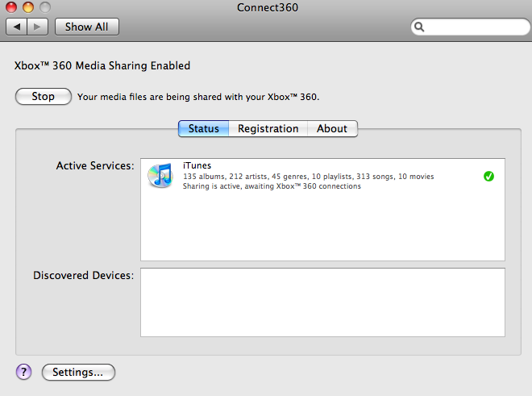Focus the search field

[x=471, y=27]
